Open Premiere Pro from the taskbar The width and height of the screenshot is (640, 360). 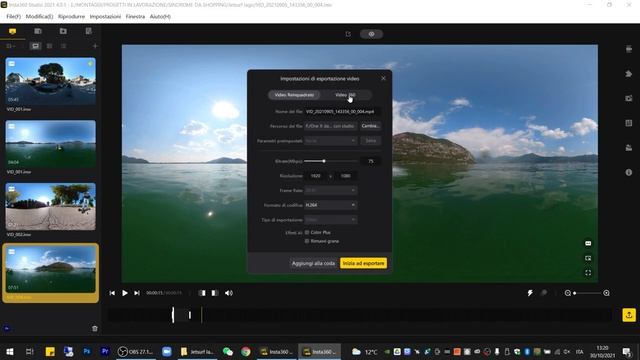click(105, 351)
